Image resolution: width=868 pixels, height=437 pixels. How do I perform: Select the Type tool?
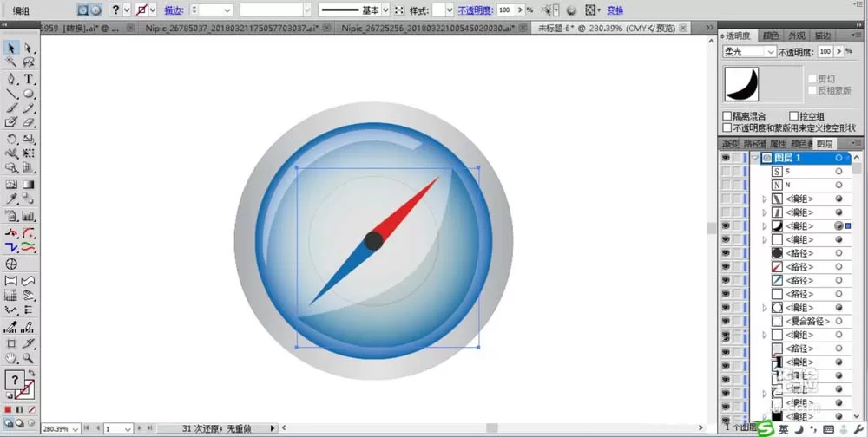point(29,79)
